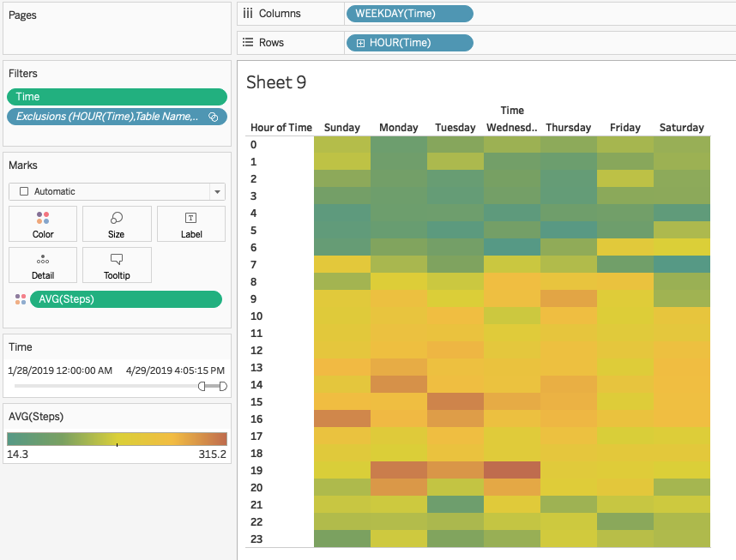Screen dimensions: 736x560
Task: Click the Hour of Time header
Action: pos(281,128)
